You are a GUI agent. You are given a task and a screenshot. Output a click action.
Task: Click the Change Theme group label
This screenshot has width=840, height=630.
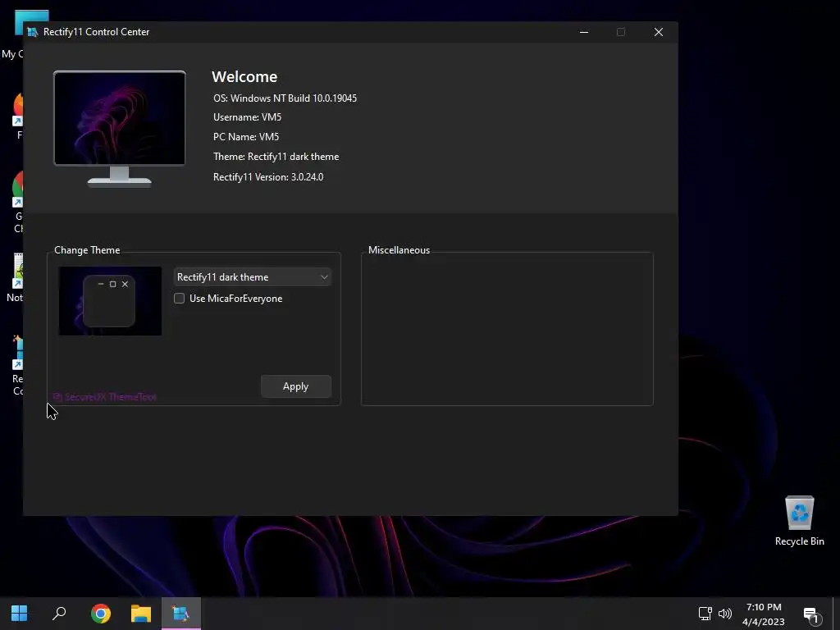point(87,250)
